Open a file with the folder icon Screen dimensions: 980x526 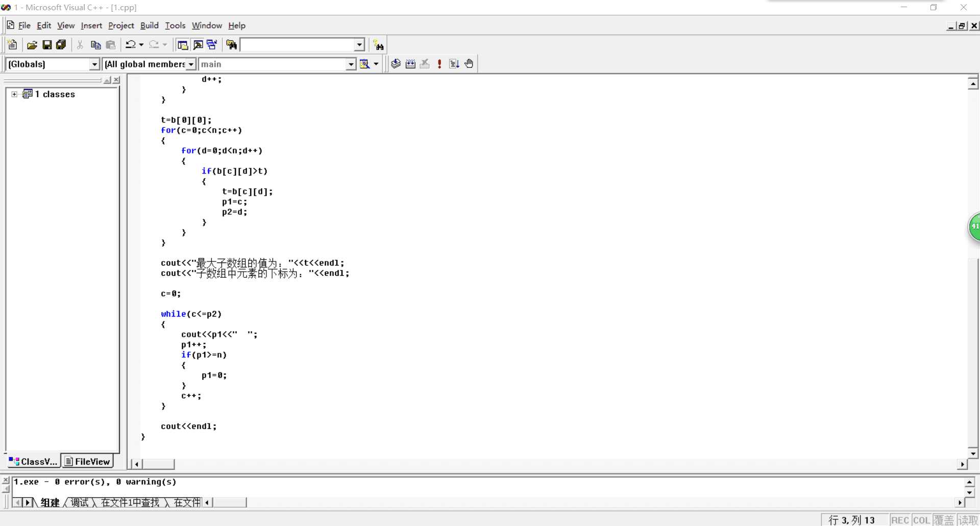32,45
